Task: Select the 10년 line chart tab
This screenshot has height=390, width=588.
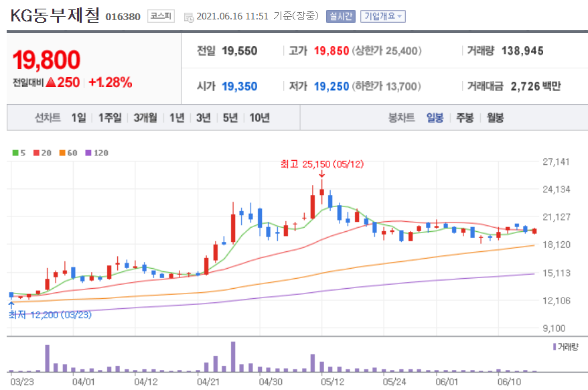Action: [x=259, y=118]
